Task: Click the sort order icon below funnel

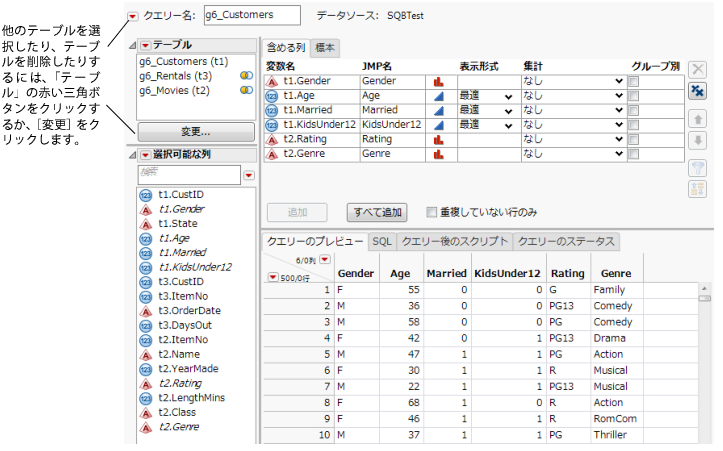Action: coord(698,189)
